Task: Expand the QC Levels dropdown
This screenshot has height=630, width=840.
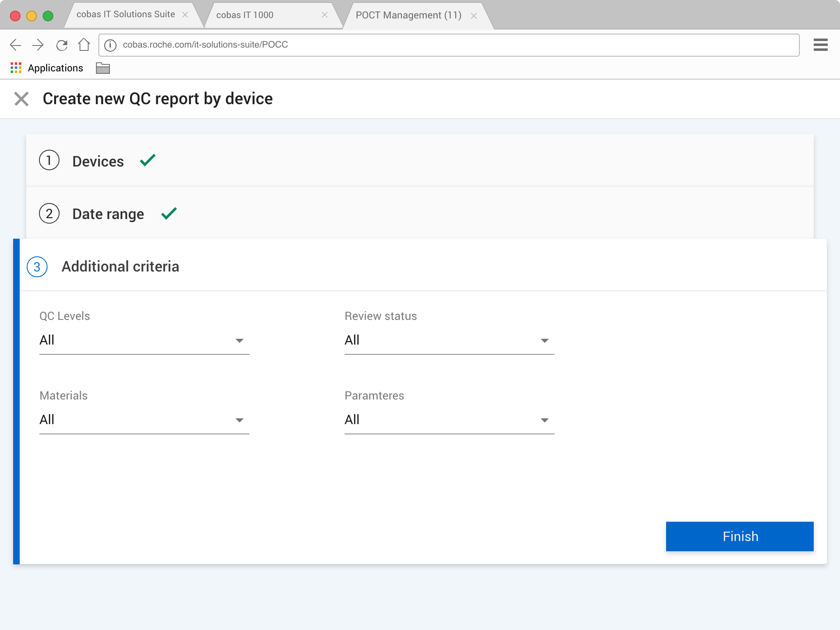Action: [144, 340]
